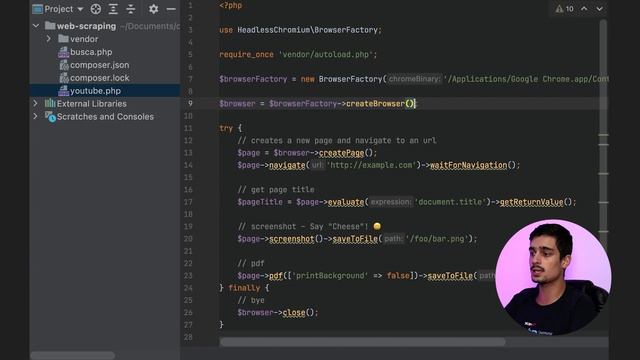
Task: Click saveToFile on the screenshot line
Action: click(x=355, y=238)
